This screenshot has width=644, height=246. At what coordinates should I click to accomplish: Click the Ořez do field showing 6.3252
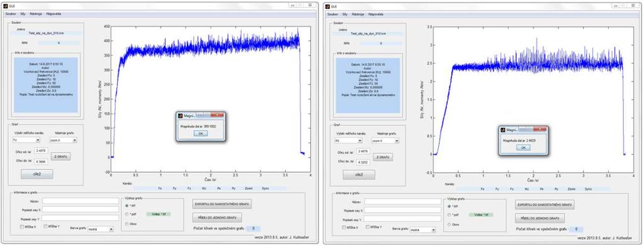point(364,162)
